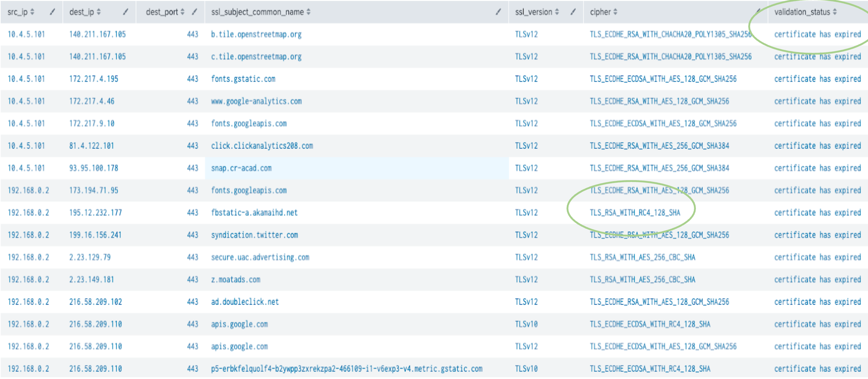This screenshot has height=379, width=868.
Task: Click click.clickanalytics208.com common name
Action: tap(262, 146)
